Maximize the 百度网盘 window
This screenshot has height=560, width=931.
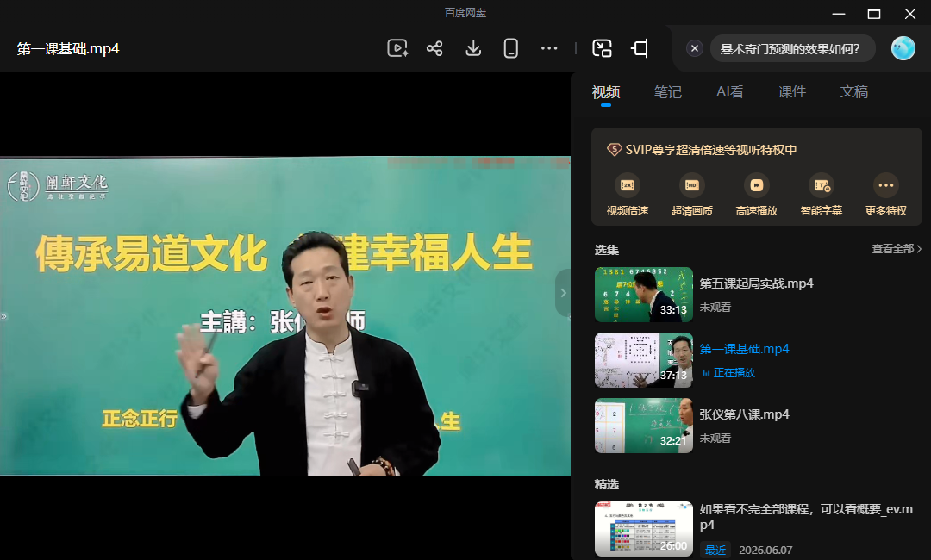(874, 13)
